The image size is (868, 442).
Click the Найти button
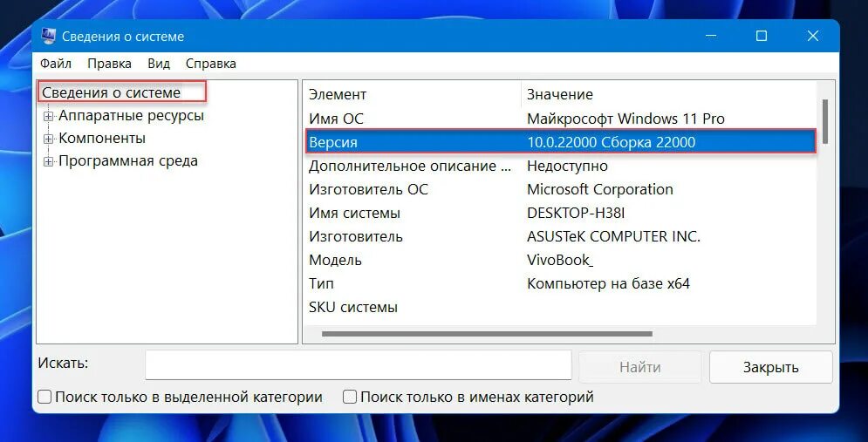(640, 367)
